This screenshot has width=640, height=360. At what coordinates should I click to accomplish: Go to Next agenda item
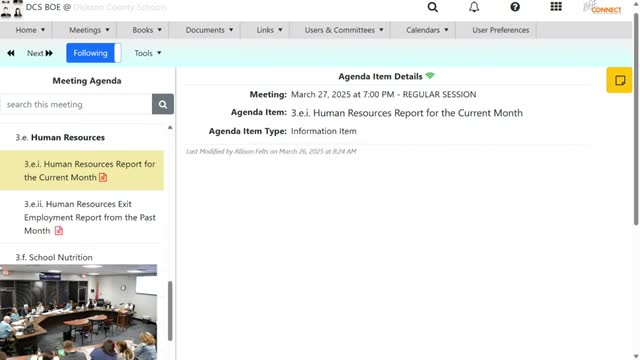point(40,53)
